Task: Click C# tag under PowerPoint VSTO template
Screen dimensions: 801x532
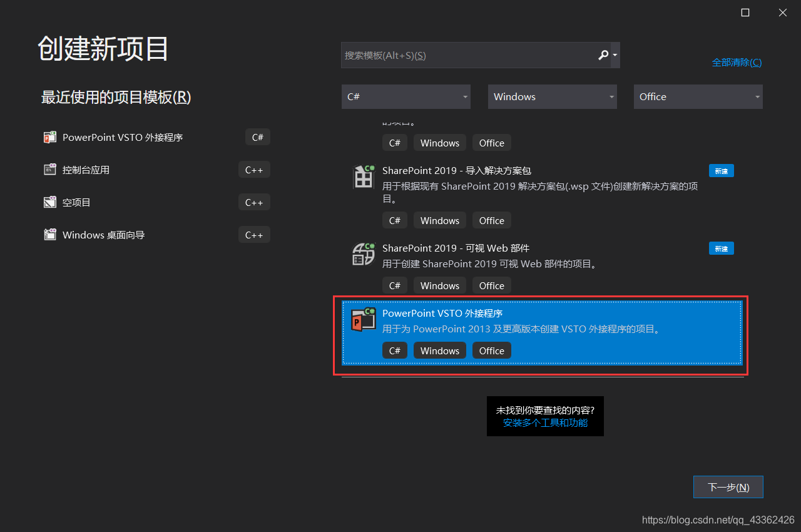Action: click(x=395, y=350)
